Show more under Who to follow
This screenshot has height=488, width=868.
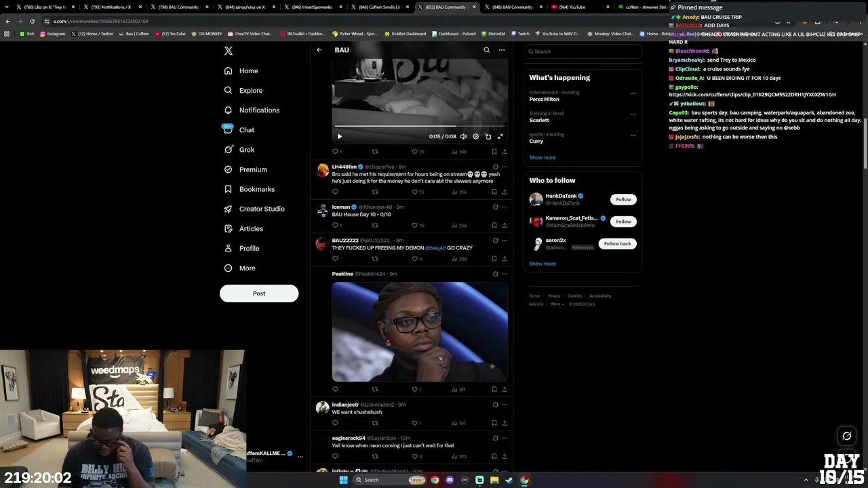(542, 264)
